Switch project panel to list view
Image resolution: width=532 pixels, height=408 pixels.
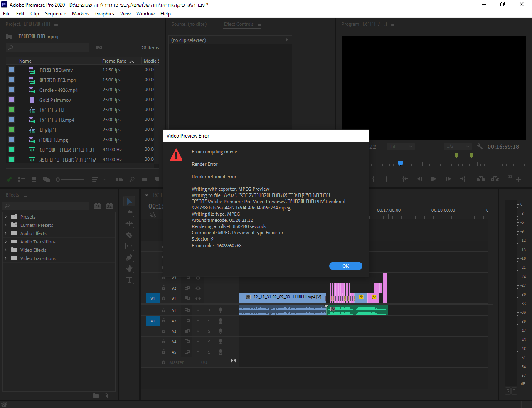tap(22, 179)
